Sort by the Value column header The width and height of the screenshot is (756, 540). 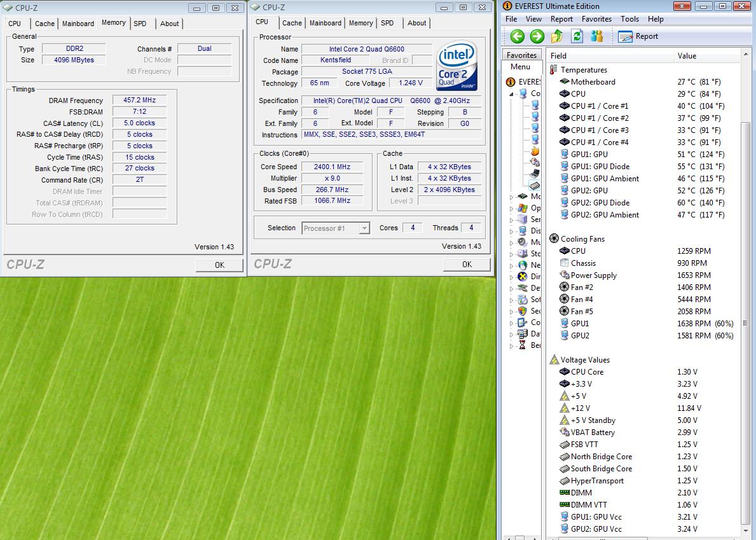706,56
